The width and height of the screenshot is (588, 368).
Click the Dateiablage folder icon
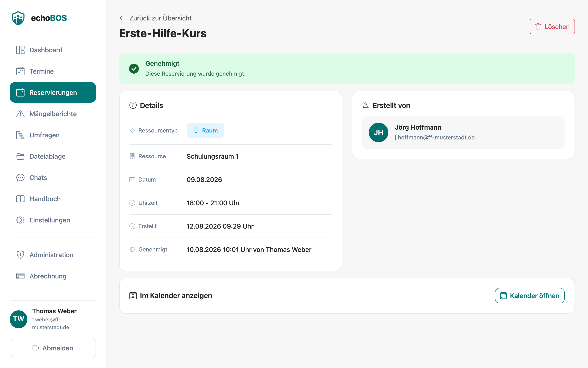coord(20,156)
